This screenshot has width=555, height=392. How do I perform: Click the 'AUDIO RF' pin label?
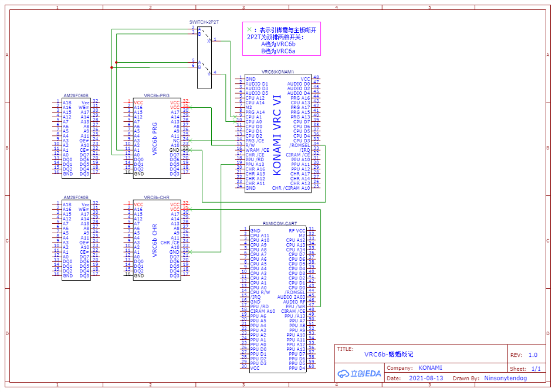tap(294, 302)
